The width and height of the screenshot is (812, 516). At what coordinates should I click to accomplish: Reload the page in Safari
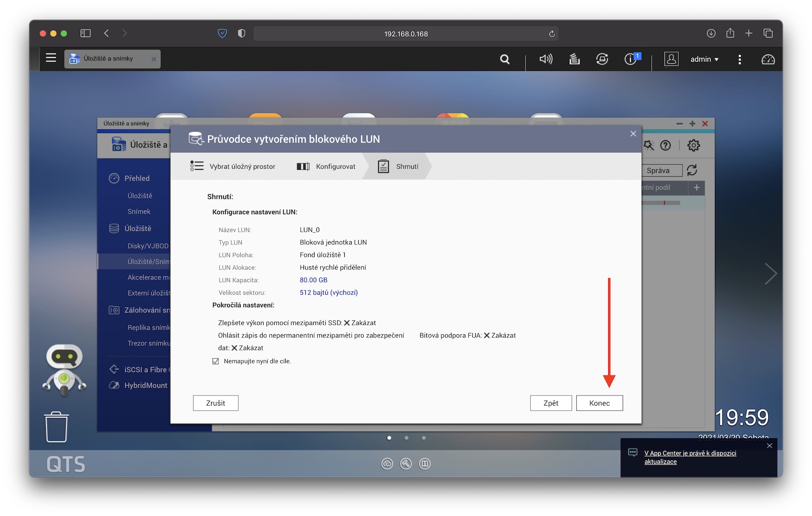pyautogui.click(x=552, y=34)
